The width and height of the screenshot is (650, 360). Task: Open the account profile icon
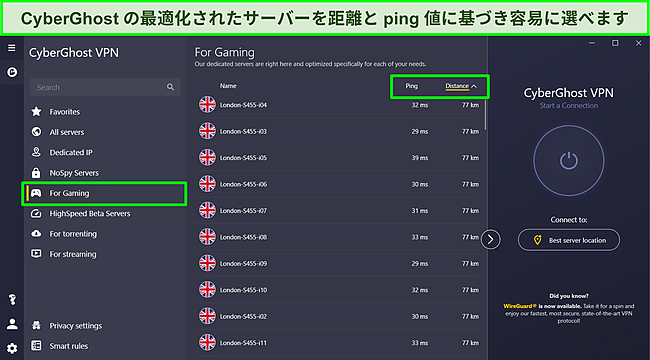coord(12,324)
